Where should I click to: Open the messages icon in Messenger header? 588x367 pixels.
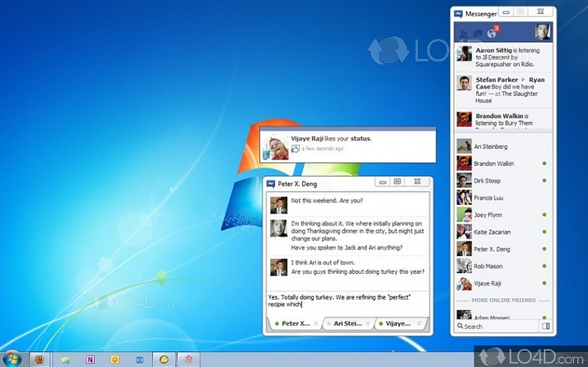pyautogui.click(x=477, y=33)
